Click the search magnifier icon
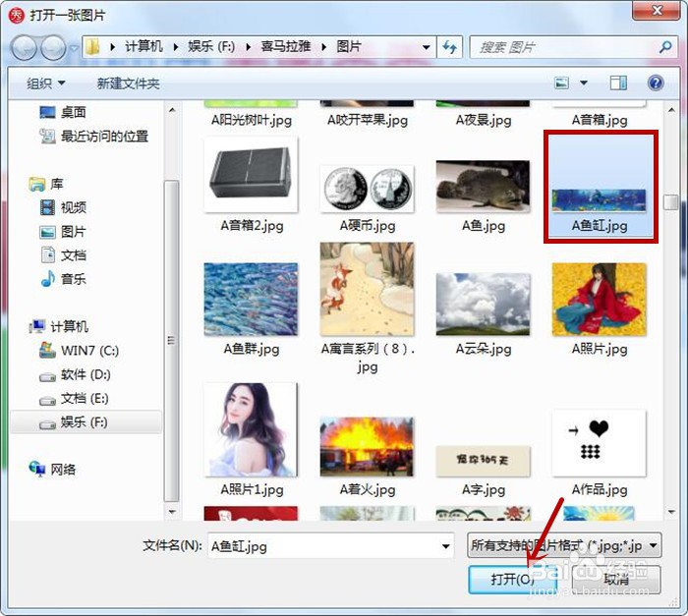This screenshot has width=688, height=616. pos(665,46)
